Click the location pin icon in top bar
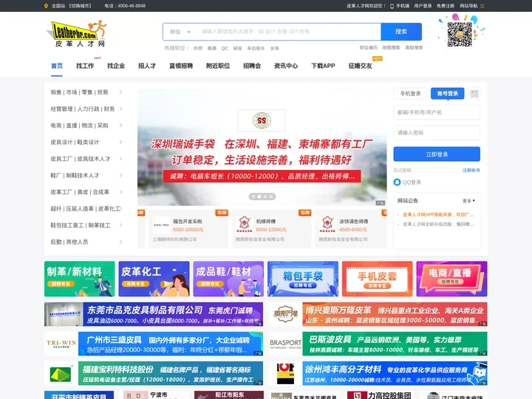This screenshot has width=532, height=399. click(46, 6)
